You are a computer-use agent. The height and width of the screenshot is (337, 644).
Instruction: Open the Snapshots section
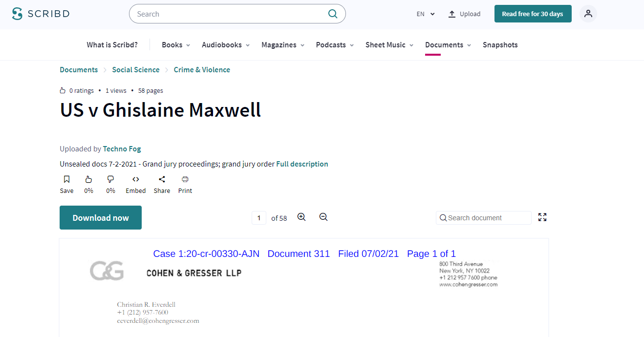coord(500,45)
